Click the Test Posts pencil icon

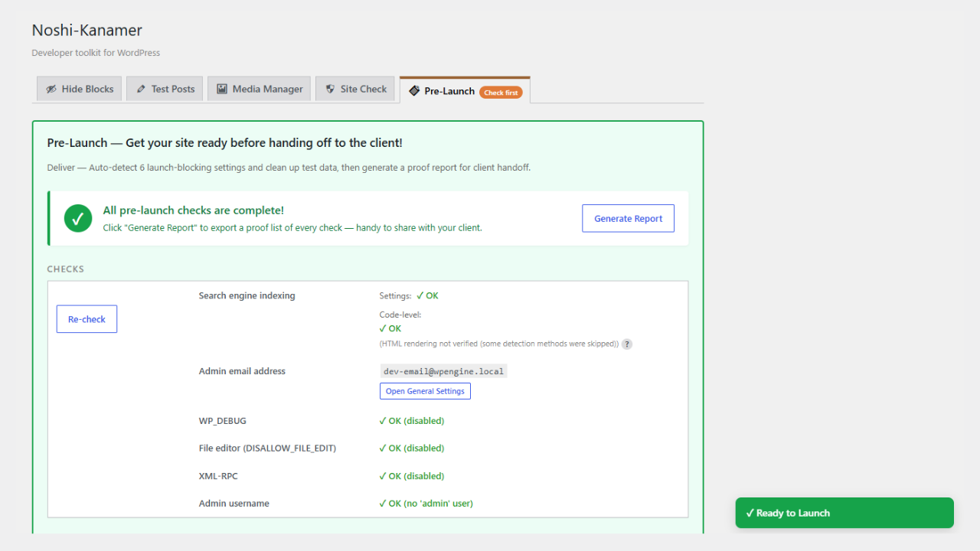(141, 89)
